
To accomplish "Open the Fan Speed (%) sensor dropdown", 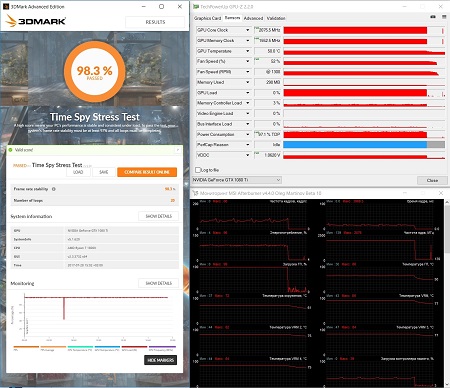I will click(247, 61).
